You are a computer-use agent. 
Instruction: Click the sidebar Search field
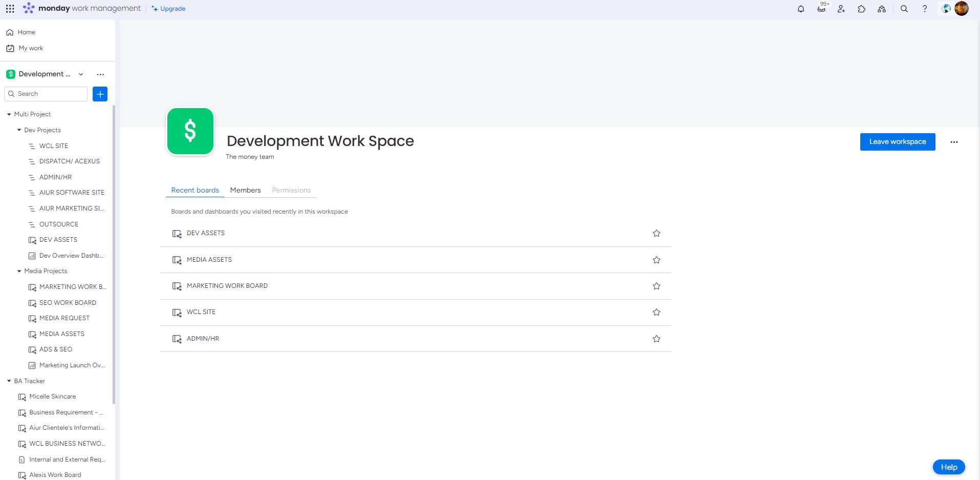[x=46, y=94]
